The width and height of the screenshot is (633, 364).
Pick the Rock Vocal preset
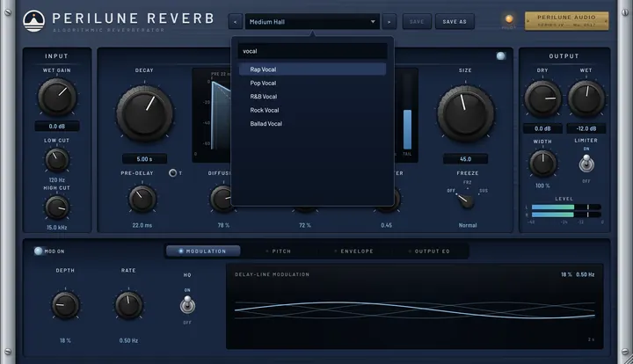tap(312, 110)
